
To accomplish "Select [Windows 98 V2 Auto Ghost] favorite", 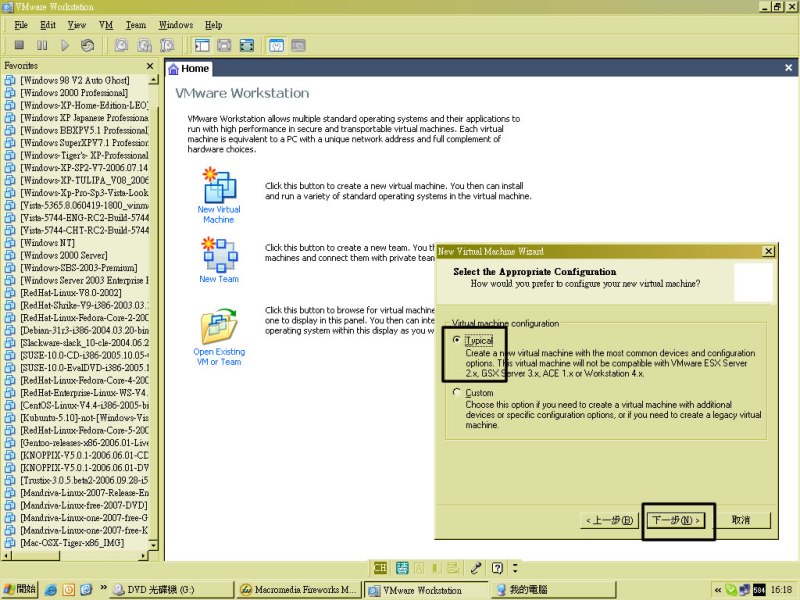I will [75, 80].
